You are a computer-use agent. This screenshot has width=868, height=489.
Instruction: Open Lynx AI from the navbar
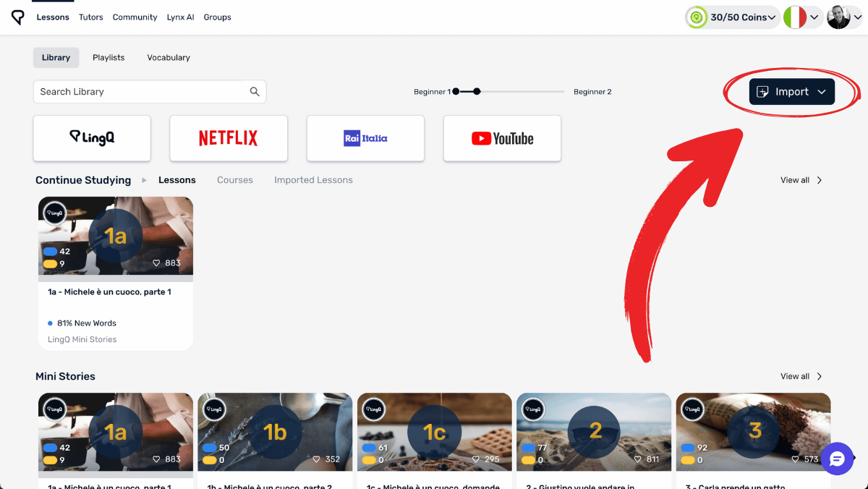pos(180,17)
